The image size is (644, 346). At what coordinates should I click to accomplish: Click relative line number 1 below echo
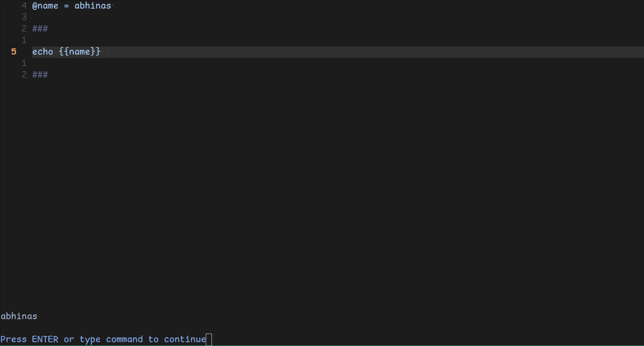point(24,63)
